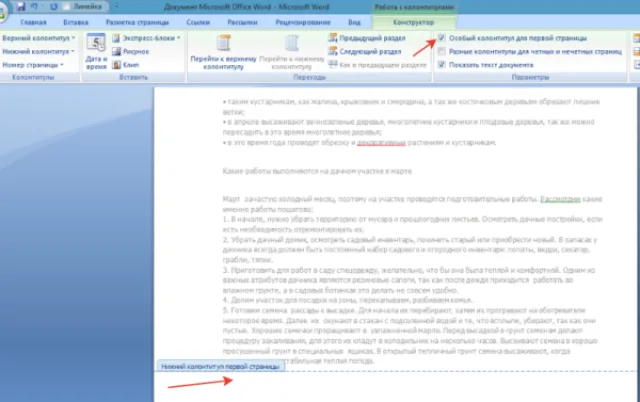
Task: Insert clip art via Клип icon
Action: coord(116,64)
